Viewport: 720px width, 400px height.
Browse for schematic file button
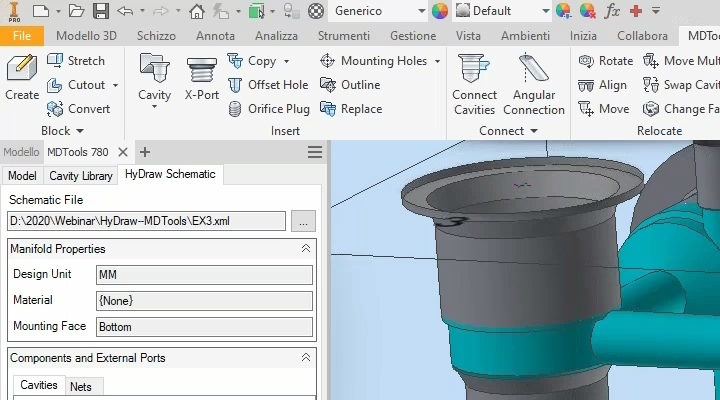[x=303, y=221]
